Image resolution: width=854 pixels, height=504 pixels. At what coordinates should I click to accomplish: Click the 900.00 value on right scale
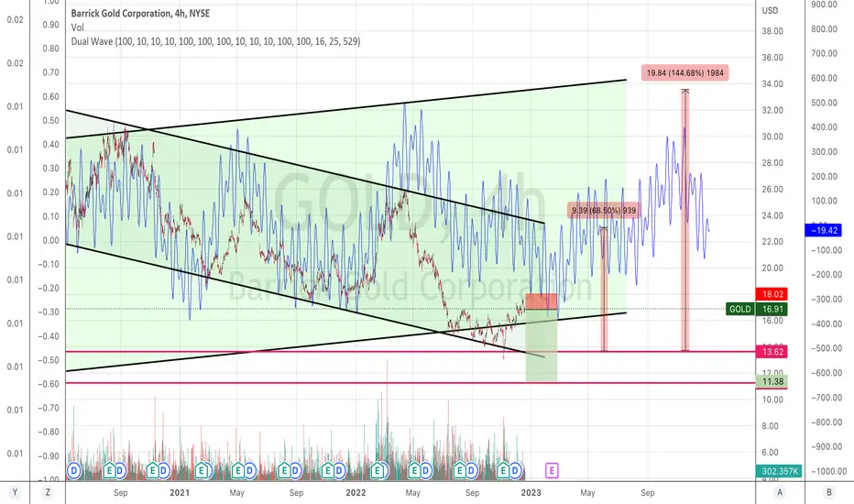coord(824,5)
